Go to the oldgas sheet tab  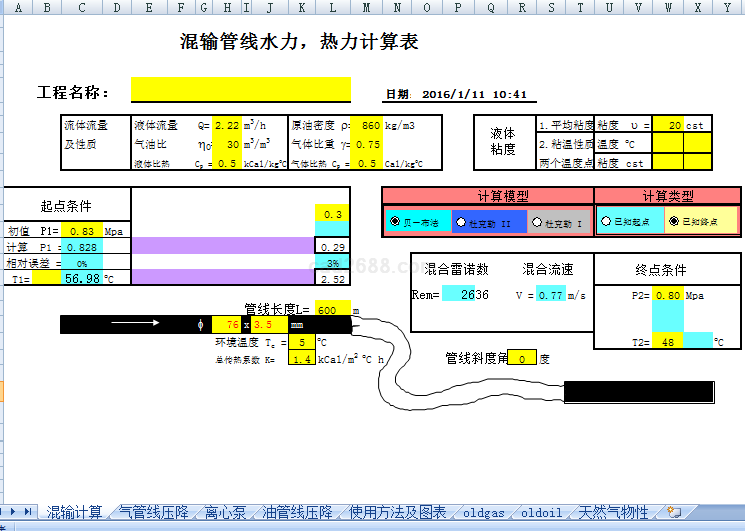[x=485, y=513]
